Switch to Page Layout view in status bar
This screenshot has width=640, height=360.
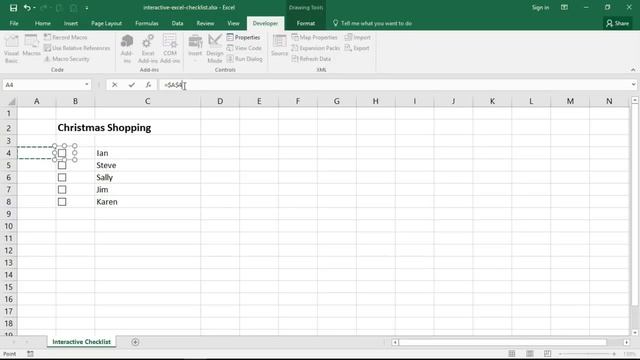[529, 353]
